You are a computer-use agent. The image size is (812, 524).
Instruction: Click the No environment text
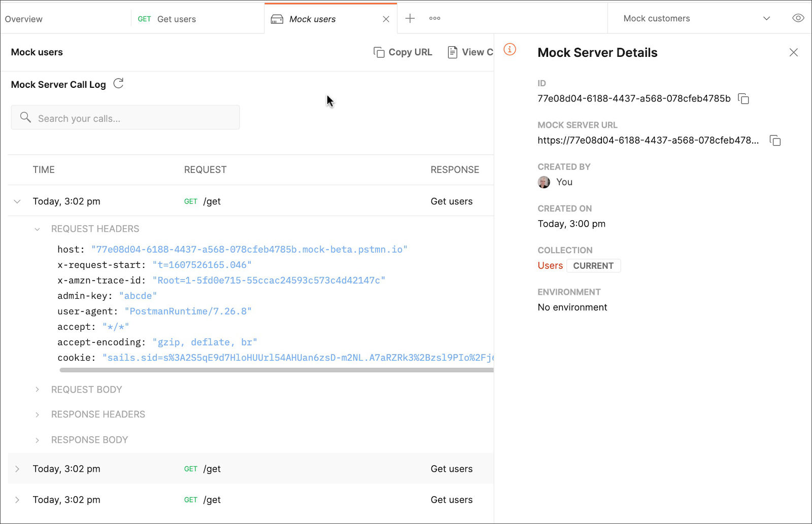tap(572, 307)
